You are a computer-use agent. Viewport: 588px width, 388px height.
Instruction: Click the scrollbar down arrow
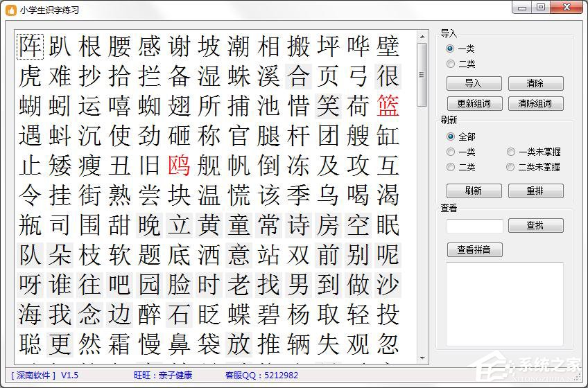(x=422, y=358)
